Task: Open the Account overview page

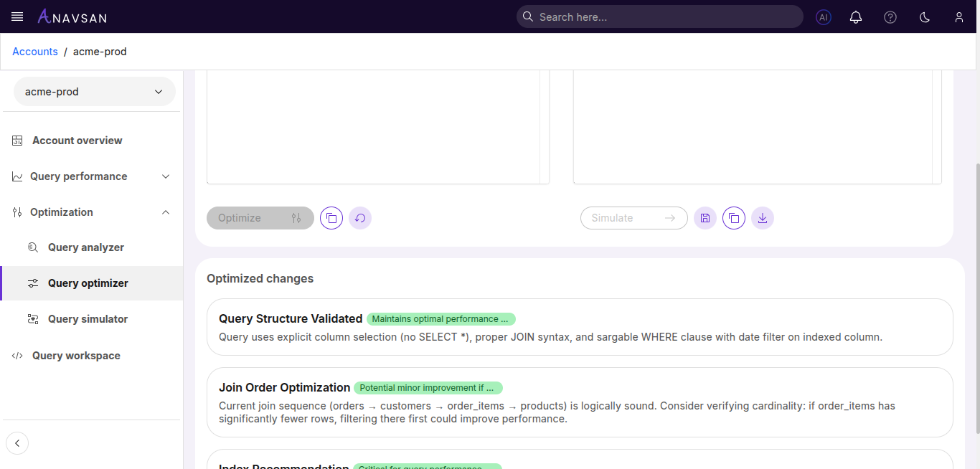Action: 77,140
